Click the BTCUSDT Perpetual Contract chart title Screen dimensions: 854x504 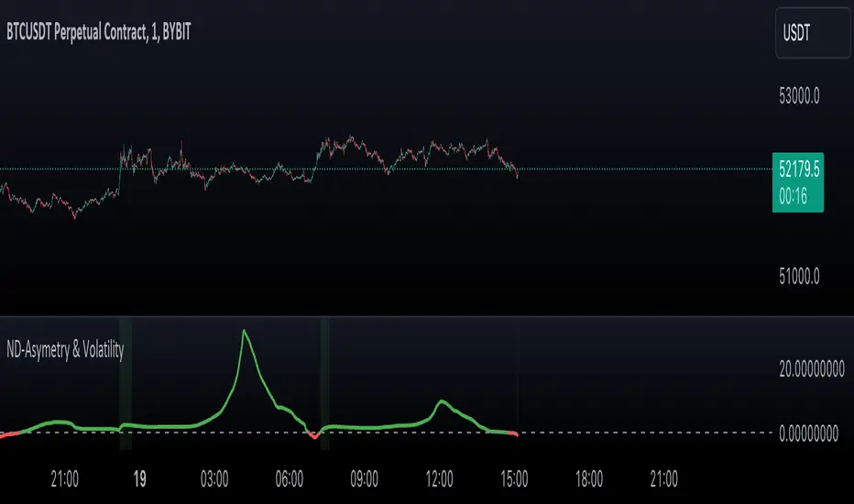tap(99, 32)
